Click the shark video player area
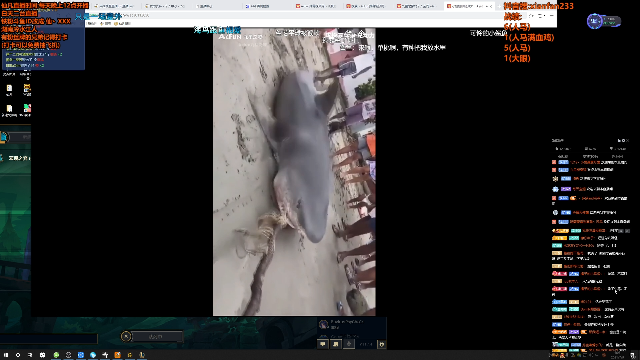This screenshot has height=360, width=640. point(294,172)
